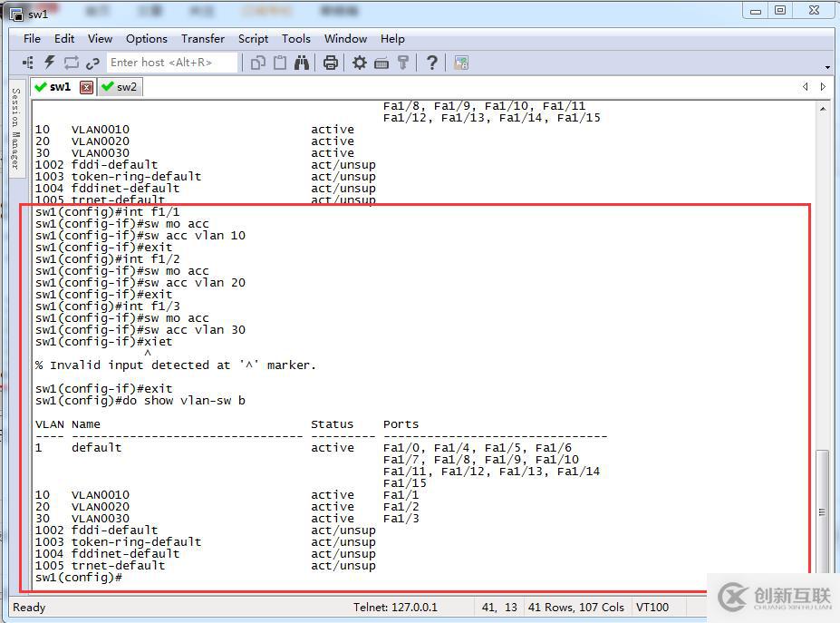Click the terminal vertical scrollbar thumb
The image size is (840, 623).
pos(822,512)
